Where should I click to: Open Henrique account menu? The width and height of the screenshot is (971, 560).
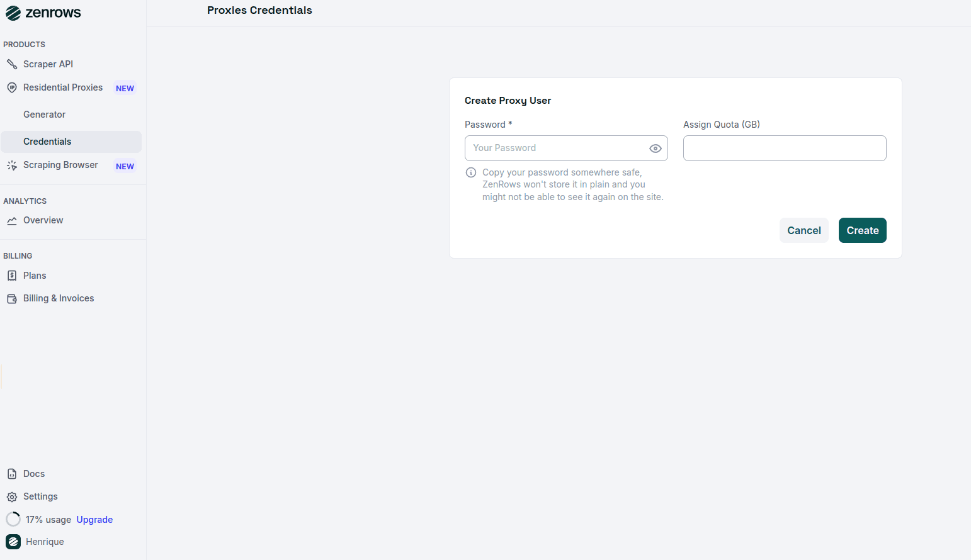pos(45,542)
